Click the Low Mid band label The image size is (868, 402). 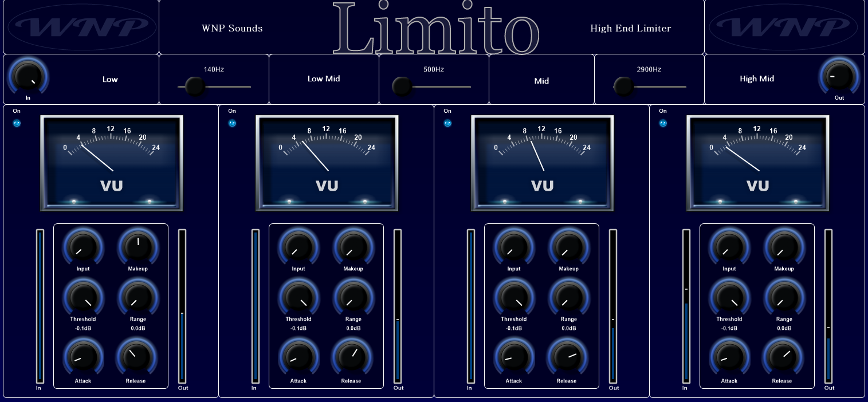[x=324, y=79]
